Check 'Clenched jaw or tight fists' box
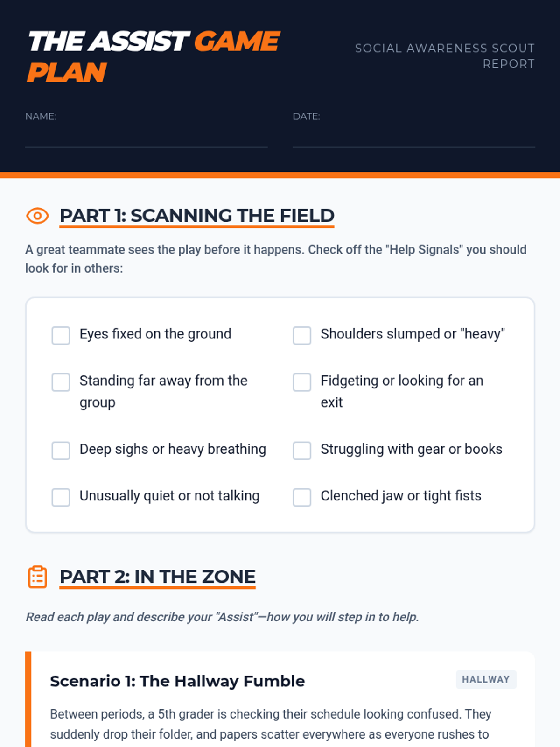Viewport: 560px width, 747px height. tap(302, 497)
